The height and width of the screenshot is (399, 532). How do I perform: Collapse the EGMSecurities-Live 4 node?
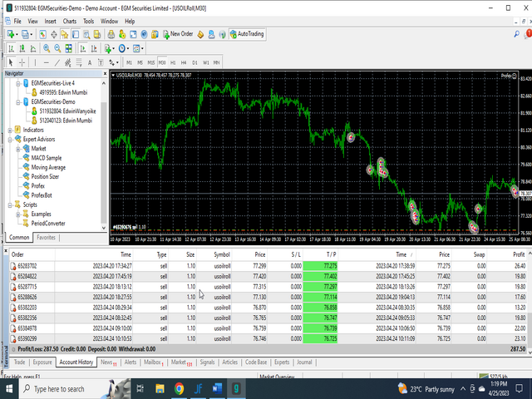point(18,83)
